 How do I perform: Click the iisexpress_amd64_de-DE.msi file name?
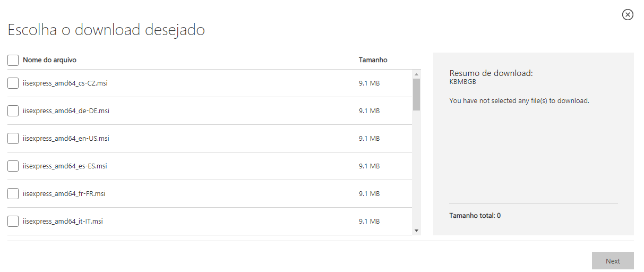66,111
